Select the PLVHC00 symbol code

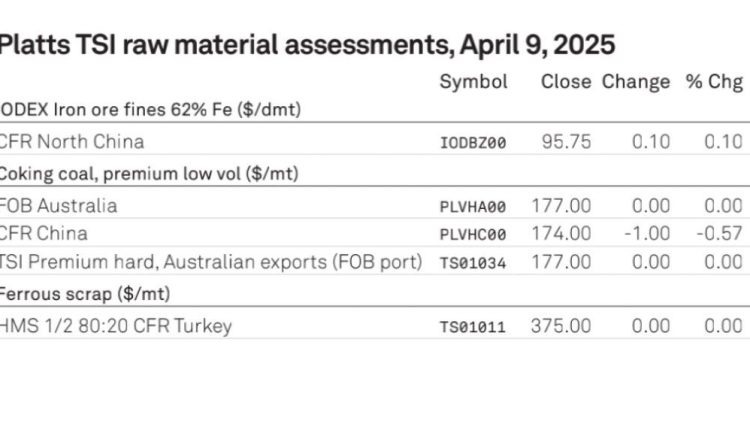tap(473, 235)
